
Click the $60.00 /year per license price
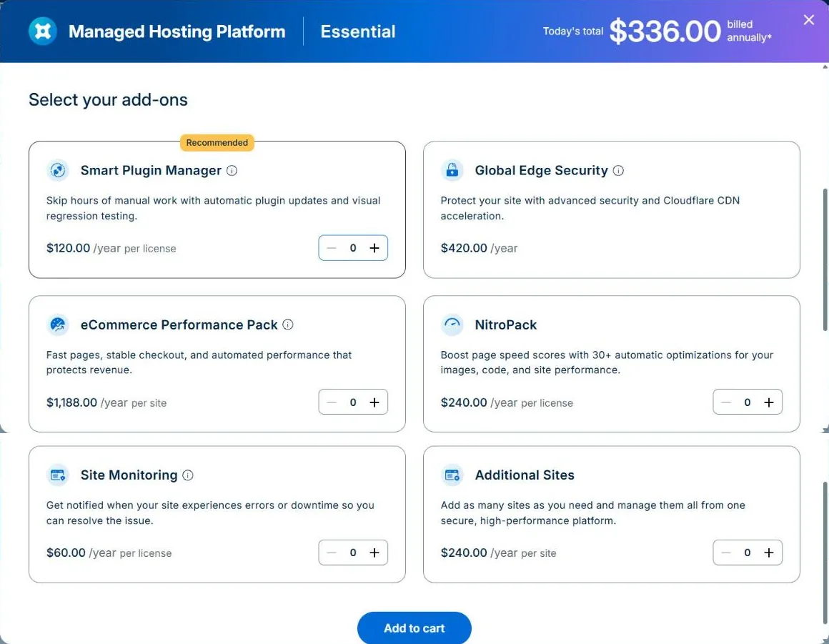point(109,553)
